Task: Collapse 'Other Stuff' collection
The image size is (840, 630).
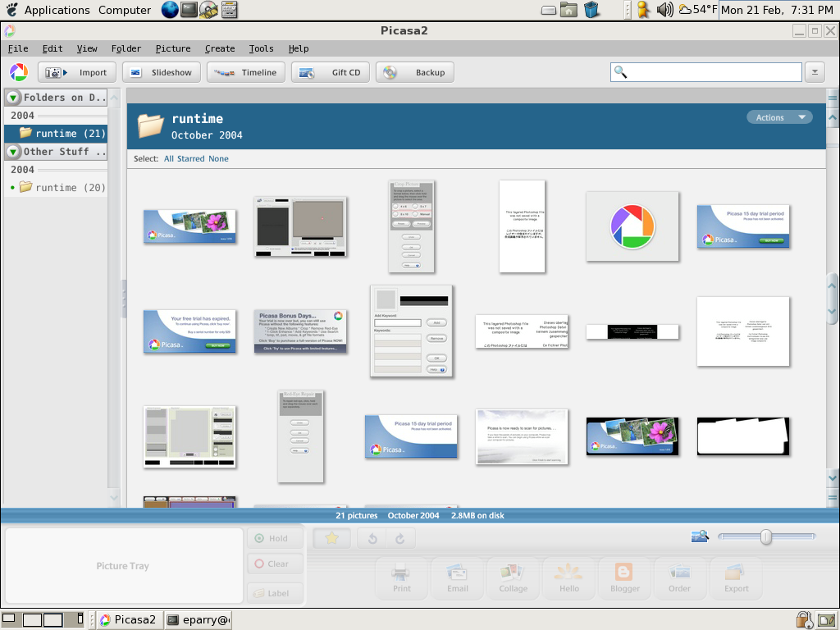Action: point(13,152)
